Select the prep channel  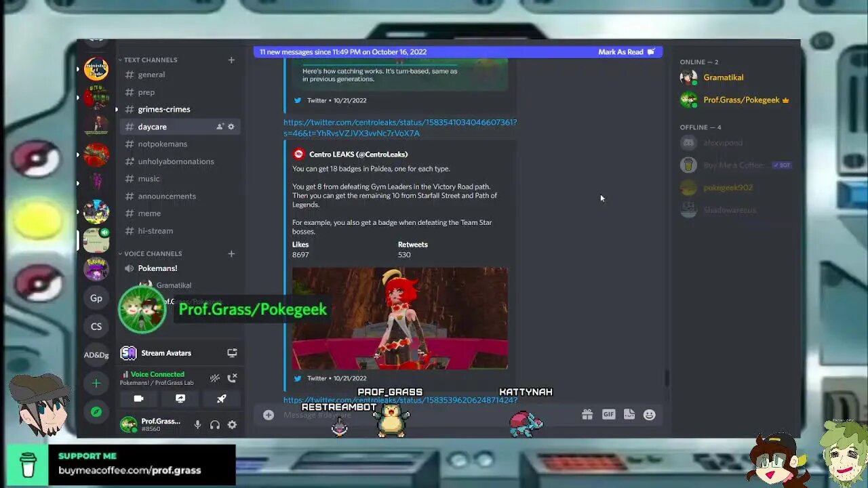click(180, 92)
